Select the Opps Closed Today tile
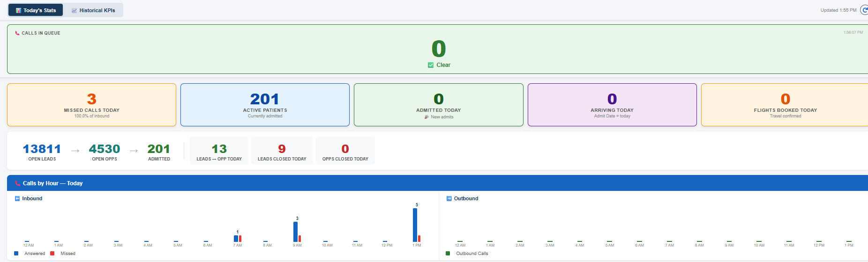The width and height of the screenshot is (868, 262). tap(345, 151)
